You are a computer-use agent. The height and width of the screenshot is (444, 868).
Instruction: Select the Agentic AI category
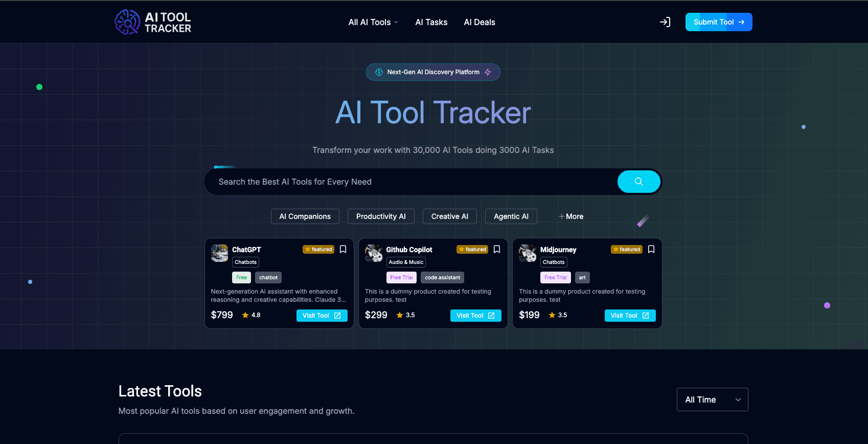511,216
